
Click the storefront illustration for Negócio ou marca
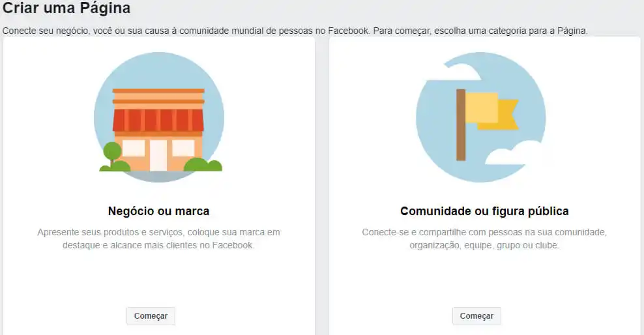coord(159,117)
